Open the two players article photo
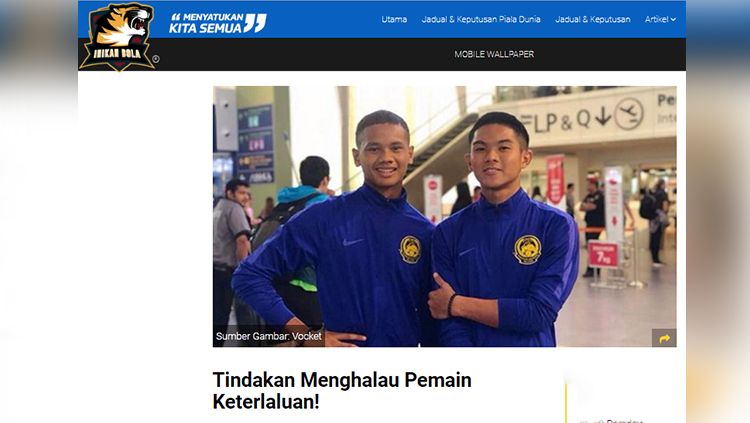Screen dimensions: 750x423 click(444, 216)
